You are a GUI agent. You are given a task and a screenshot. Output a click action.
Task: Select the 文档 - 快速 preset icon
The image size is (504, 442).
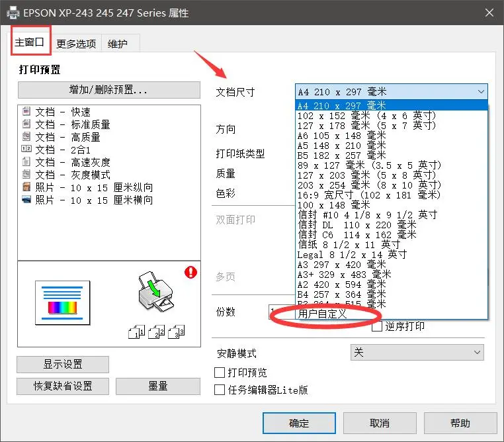[x=26, y=112]
